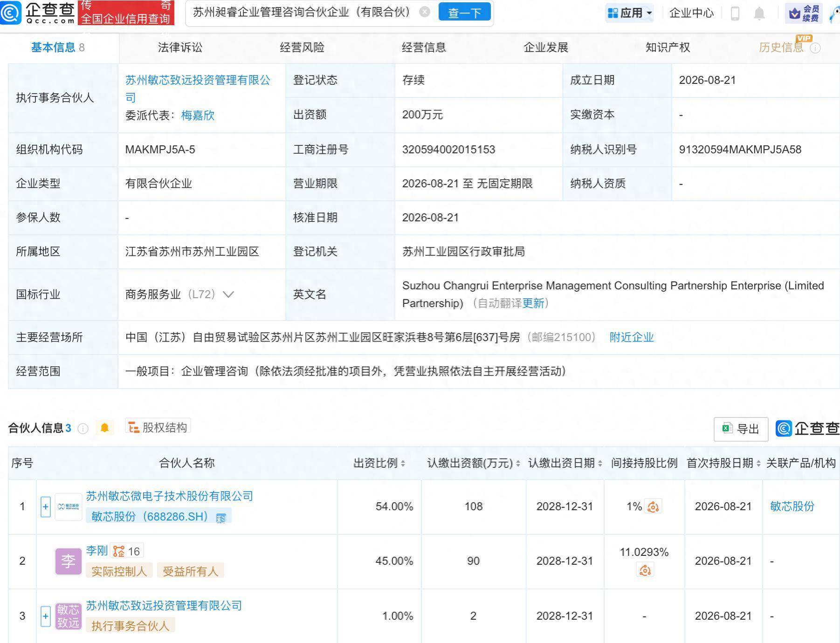This screenshot has width=840, height=643.
Task: Click organization code MAKMPJ5A-5
Action: [x=160, y=150]
